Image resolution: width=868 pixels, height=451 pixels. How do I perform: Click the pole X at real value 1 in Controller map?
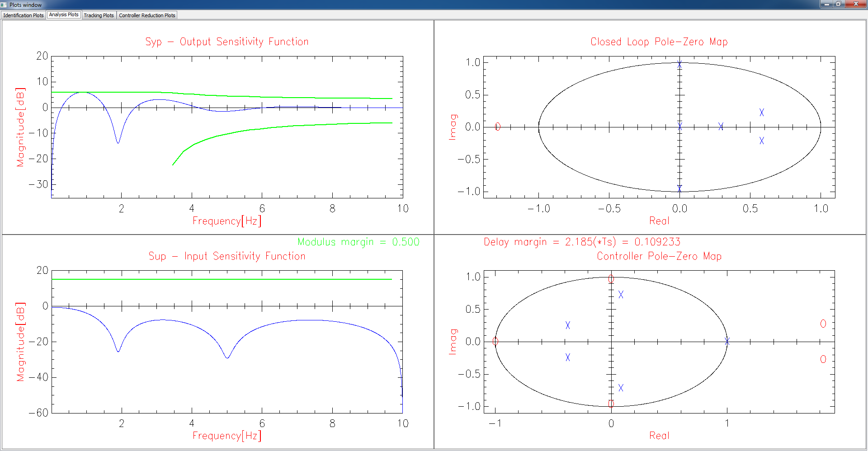[x=727, y=342]
